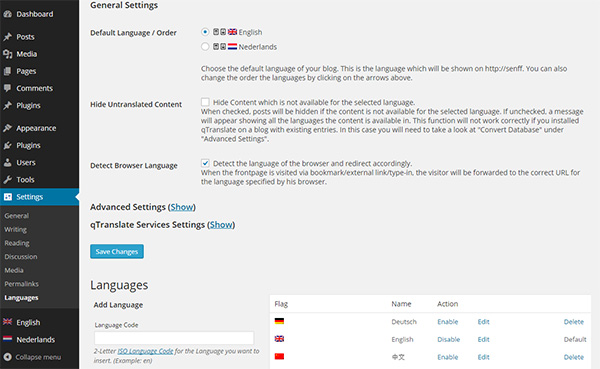Open Writing settings submenu item
Screen dimensions: 600x369
coord(15,230)
